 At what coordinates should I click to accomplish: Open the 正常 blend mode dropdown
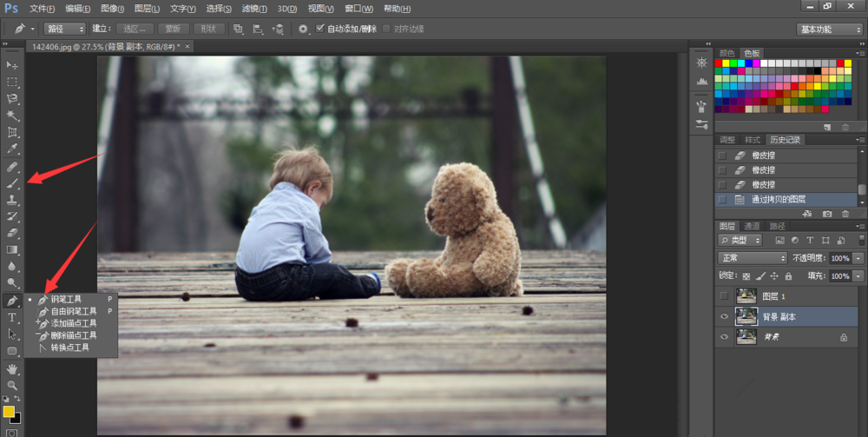pyautogui.click(x=752, y=258)
